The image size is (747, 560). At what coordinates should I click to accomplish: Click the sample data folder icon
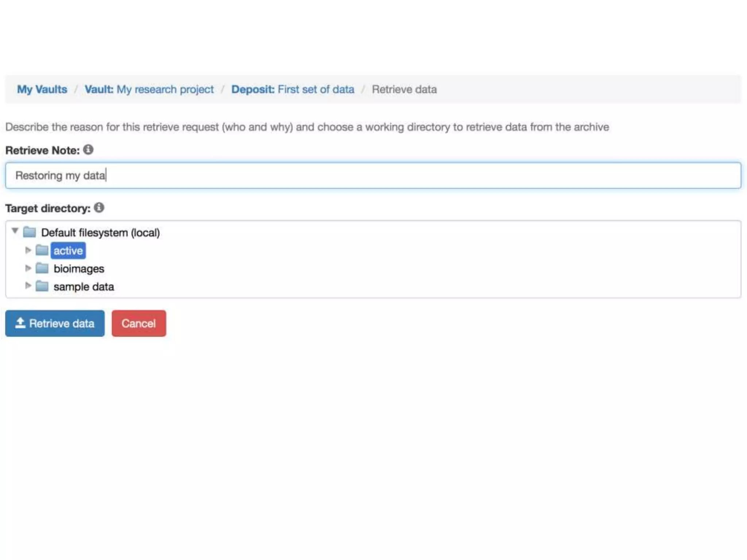pyautogui.click(x=42, y=286)
